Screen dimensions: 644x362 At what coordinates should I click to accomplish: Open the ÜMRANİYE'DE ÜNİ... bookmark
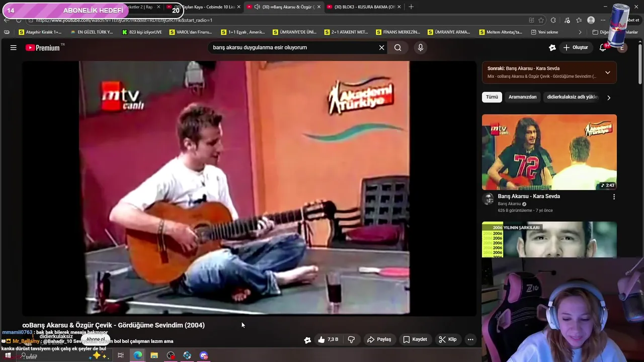click(x=294, y=32)
